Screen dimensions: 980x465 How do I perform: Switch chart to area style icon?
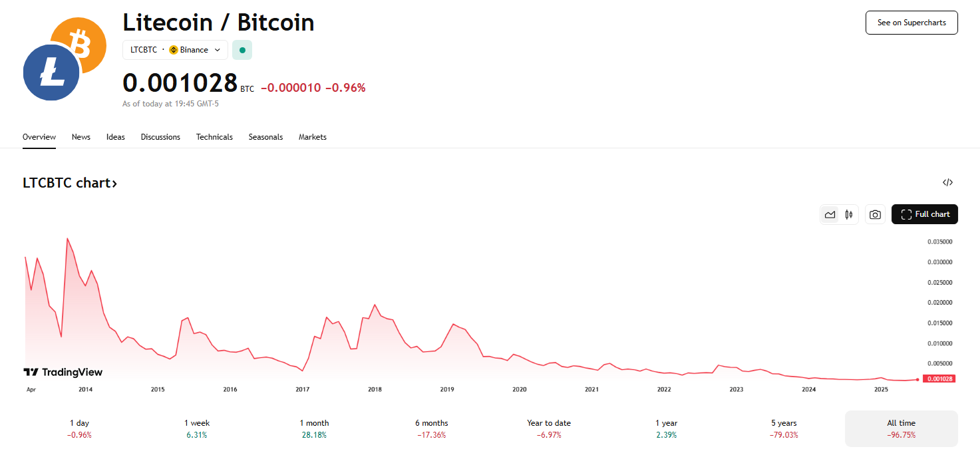coord(830,214)
